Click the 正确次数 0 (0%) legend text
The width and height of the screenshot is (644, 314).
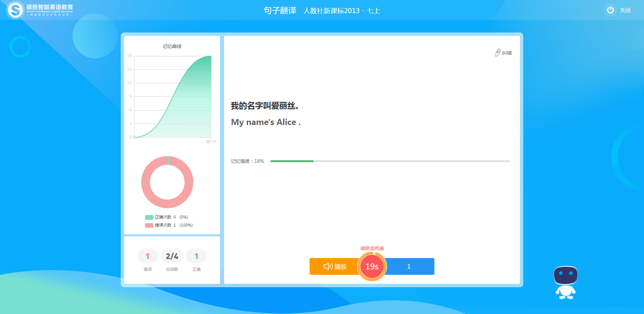point(171,217)
